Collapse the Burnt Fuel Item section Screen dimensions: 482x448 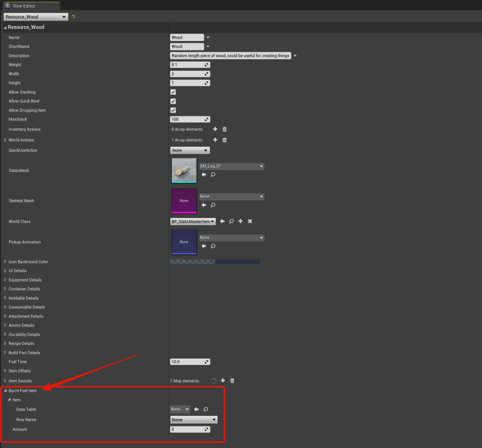tap(5, 391)
